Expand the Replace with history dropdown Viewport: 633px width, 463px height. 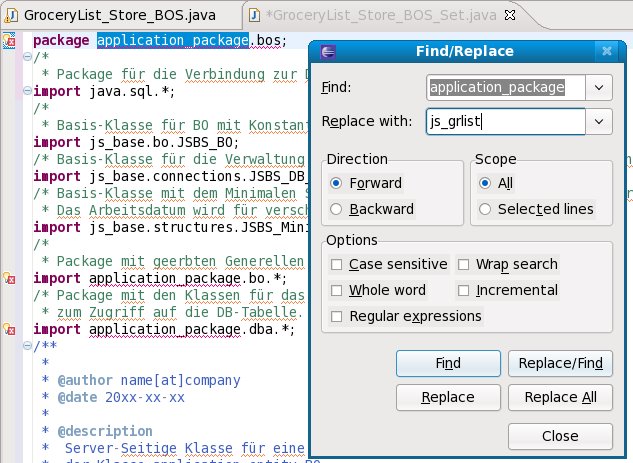pyautogui.click(x=599, y=122)
